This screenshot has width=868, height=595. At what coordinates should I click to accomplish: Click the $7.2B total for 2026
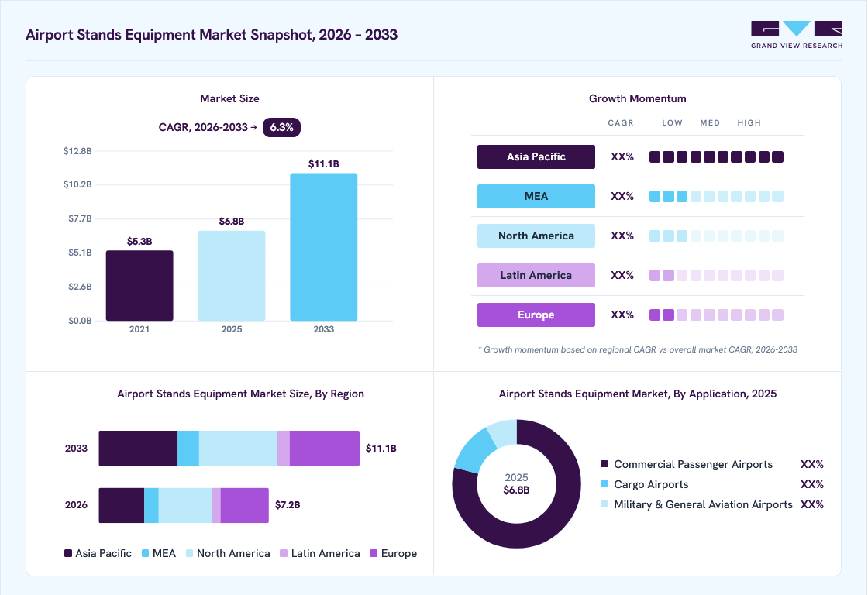coord(288,505)
